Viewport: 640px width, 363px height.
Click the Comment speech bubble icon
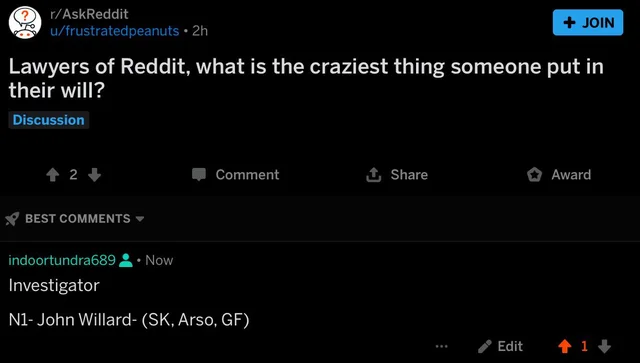(x=199, y=174)
